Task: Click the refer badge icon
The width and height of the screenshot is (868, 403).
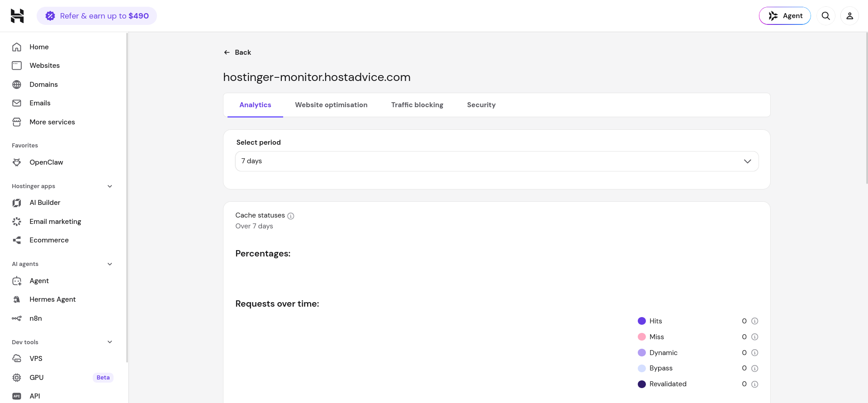Action: [50, 16]
